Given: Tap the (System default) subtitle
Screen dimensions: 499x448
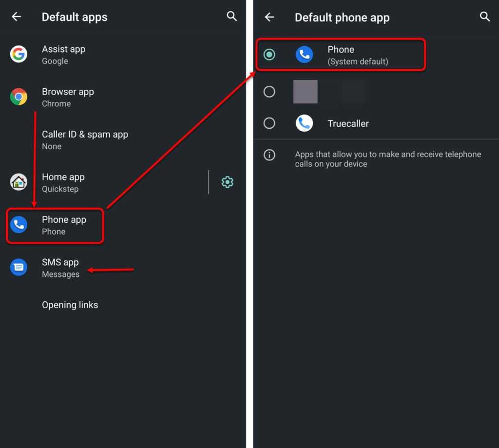Looking at the screenshot, I should pos(358,62).
